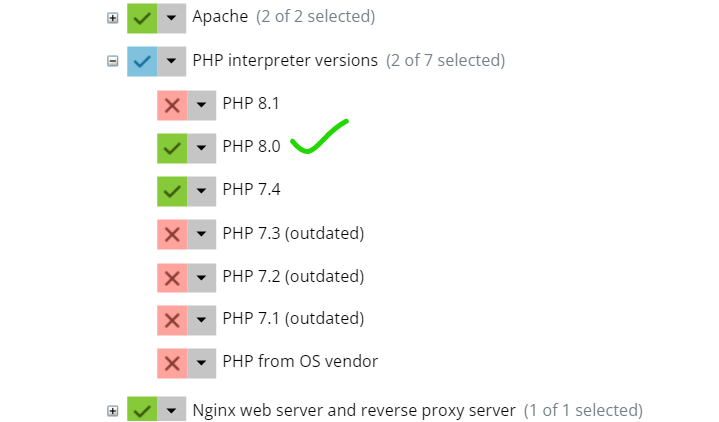Screen dimensions: 719x422
Task: Click the red X icon for PHP 7.3 (outdated)
Action: (x=172, y=234)
